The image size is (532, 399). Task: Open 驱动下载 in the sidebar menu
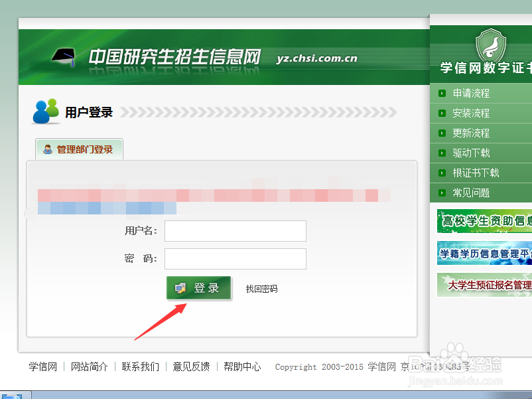point(471,153)
